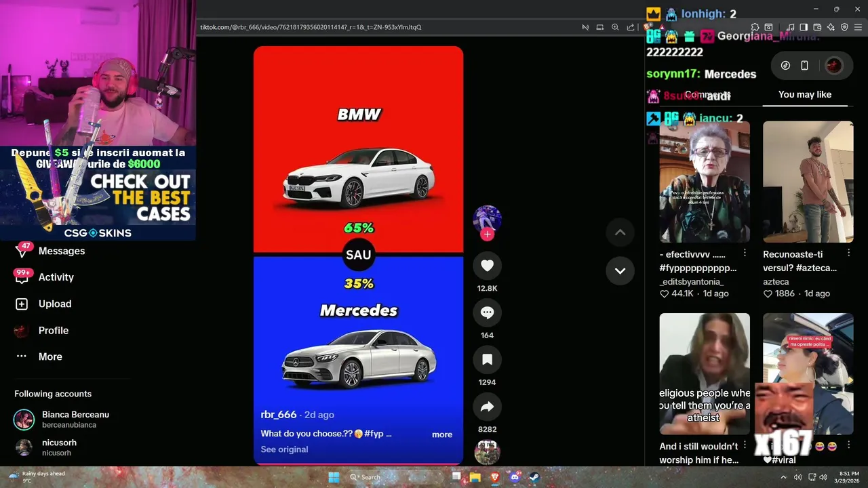Image resolution: width=868 pixels, height=488 pixels.
Task: Open options for 'And I still wouldn't' video
Action: [745, 444]
